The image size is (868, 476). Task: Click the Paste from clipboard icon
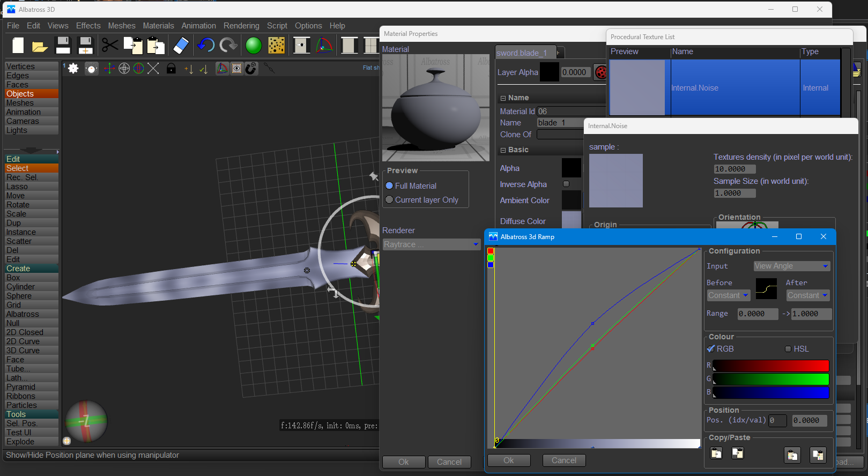(x=155, y=46)
